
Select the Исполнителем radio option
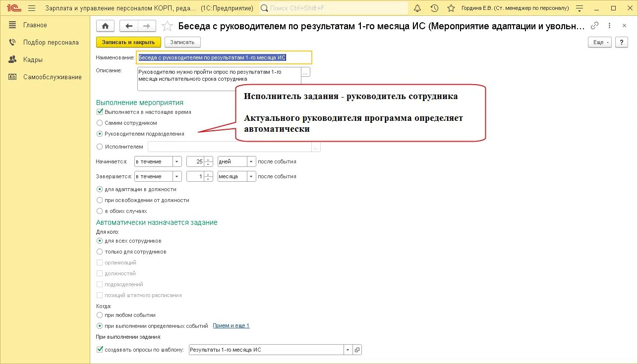pos(100,147)
